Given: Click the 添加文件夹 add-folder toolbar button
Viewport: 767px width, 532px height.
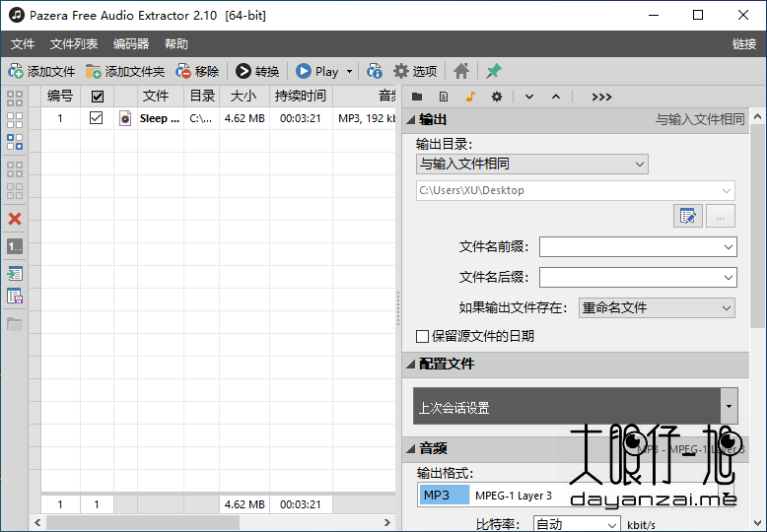Looking at the screenshot, I should coord(125,71).
